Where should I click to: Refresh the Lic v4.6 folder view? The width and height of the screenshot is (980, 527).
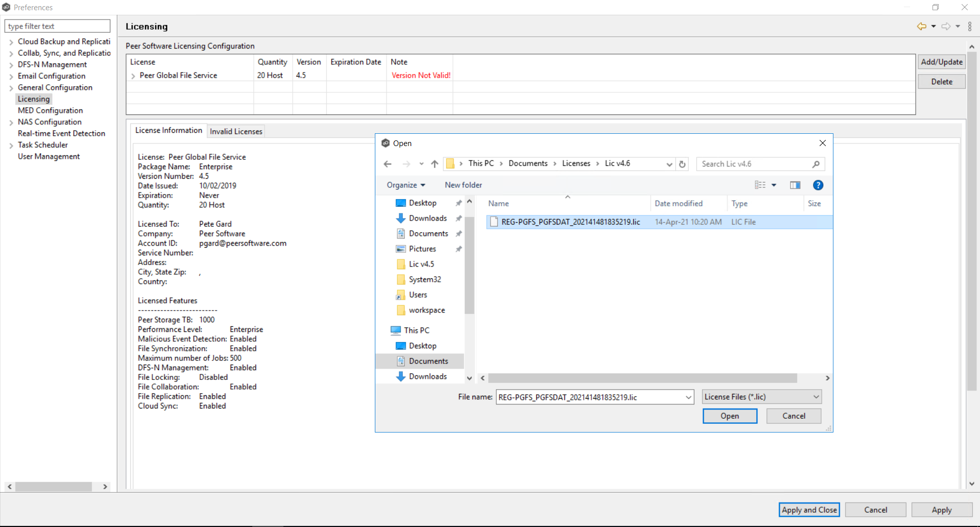(x=682, y=164)
